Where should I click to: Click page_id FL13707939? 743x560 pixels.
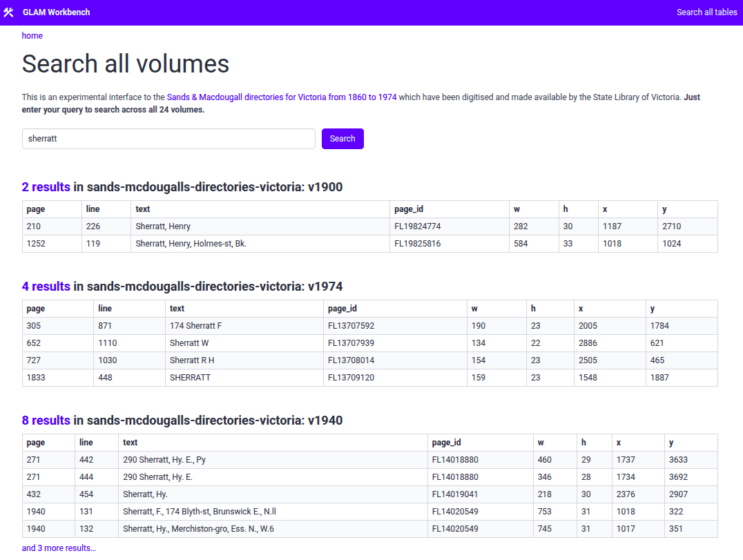395,343
